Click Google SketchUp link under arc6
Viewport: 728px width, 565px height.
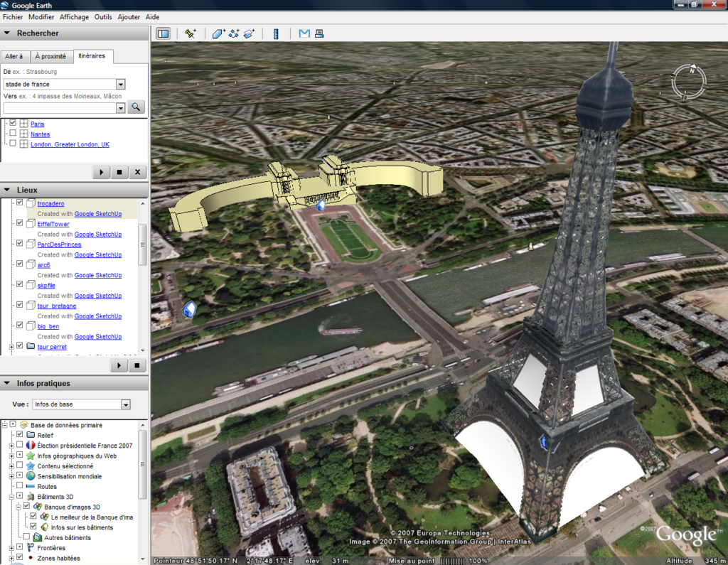pyautogui.click(x=98, y=275)
